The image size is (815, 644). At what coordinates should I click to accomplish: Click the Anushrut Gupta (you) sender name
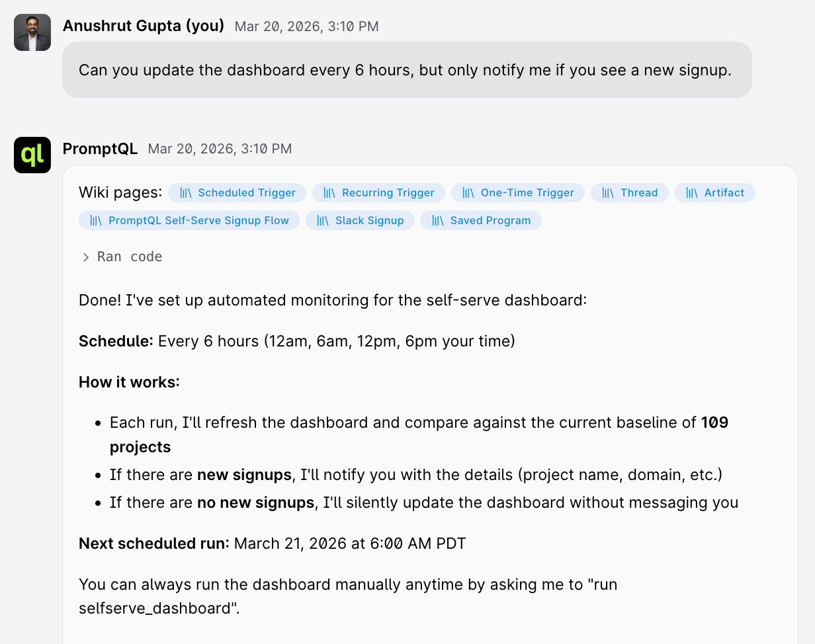(144, 26)
